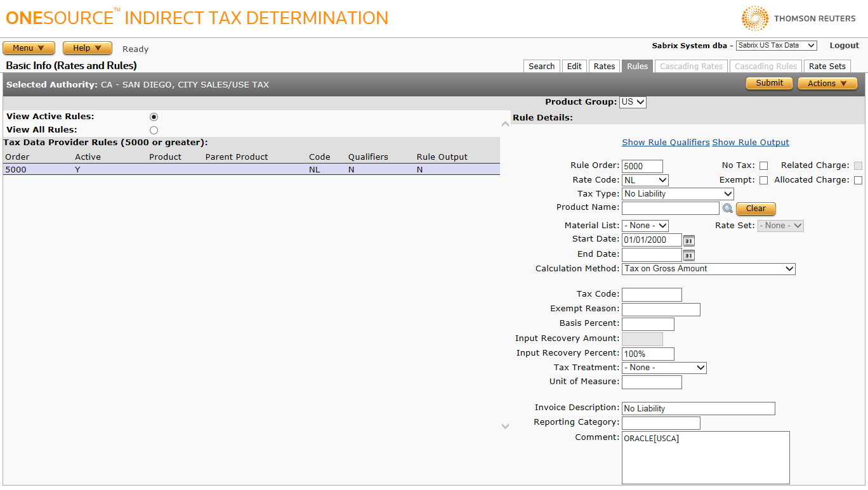Tick the Allocated Charge checkbox
Screen dimensions: 868x490
[858, 181]
